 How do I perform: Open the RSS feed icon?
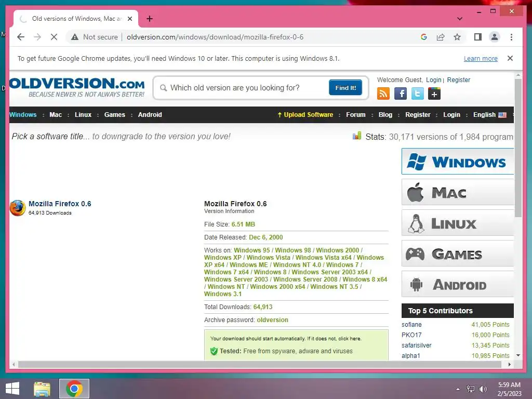pos(383,94)
